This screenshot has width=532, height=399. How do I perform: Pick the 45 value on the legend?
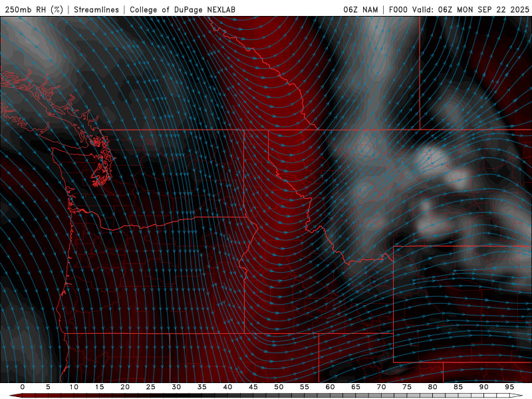(253, 387)
